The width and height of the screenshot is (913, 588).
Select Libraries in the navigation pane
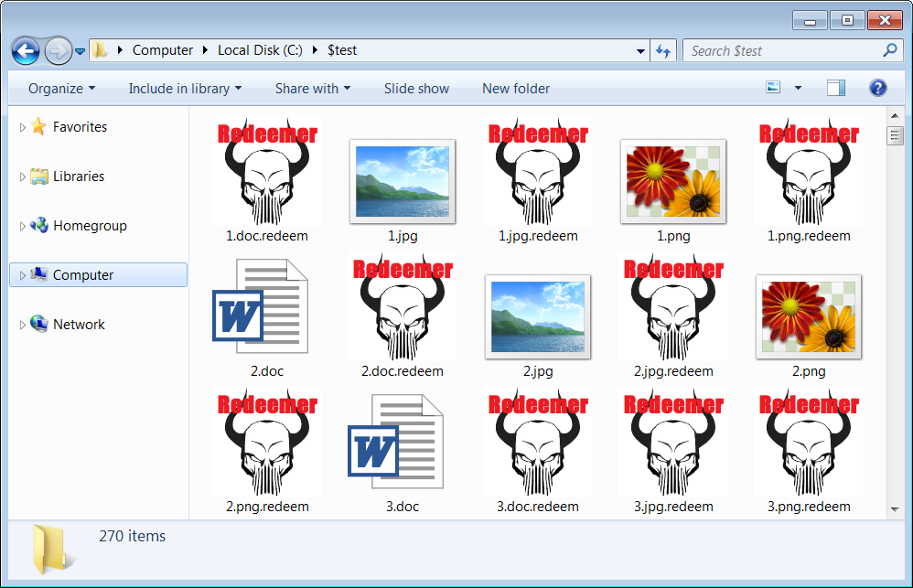pyautogui.click(x=79, y=176)
